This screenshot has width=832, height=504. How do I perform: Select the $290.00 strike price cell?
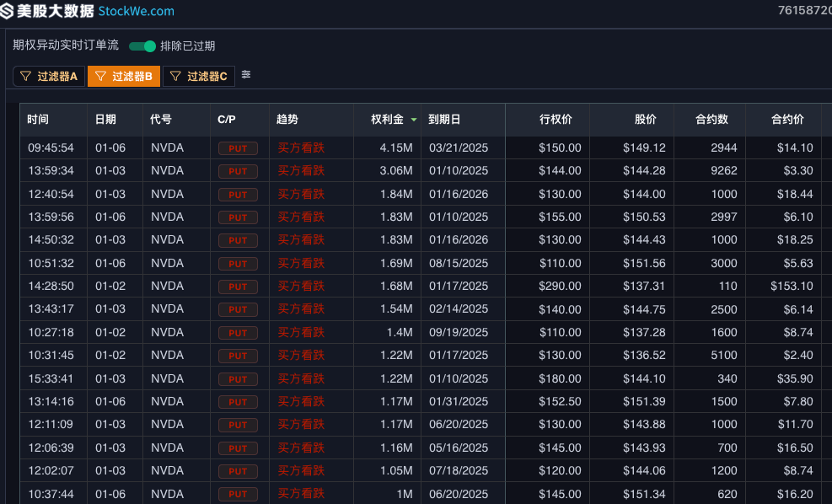(560, 287)
